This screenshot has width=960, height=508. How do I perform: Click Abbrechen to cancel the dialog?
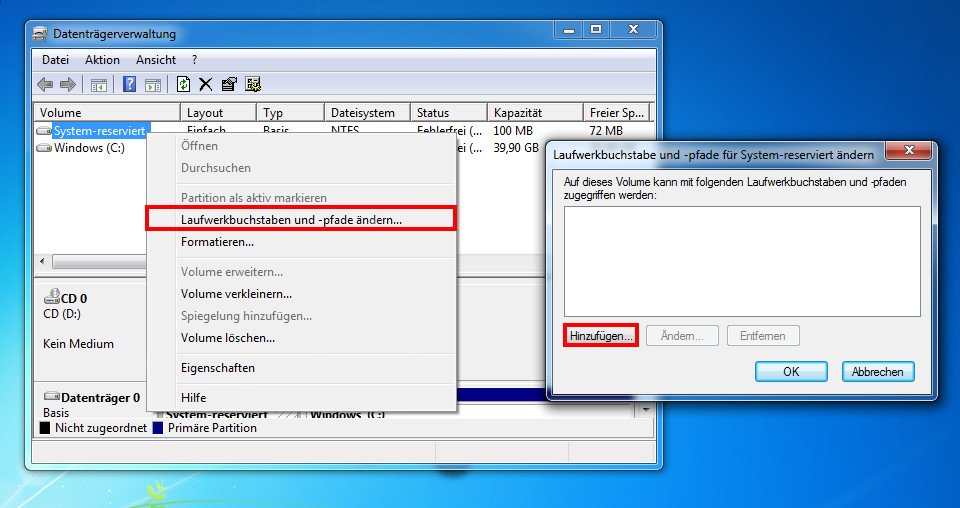point(878,372)
